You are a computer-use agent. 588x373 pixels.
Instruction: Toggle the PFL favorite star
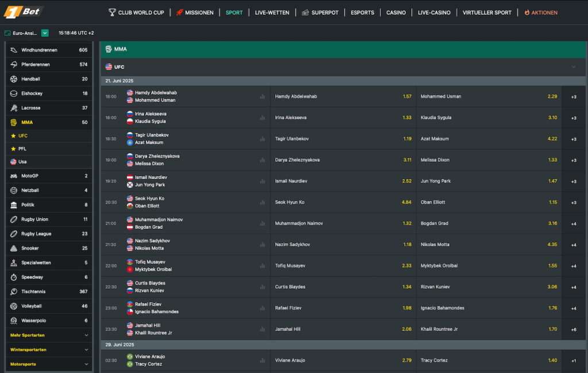pyautogui.click(x=14, y=149)
